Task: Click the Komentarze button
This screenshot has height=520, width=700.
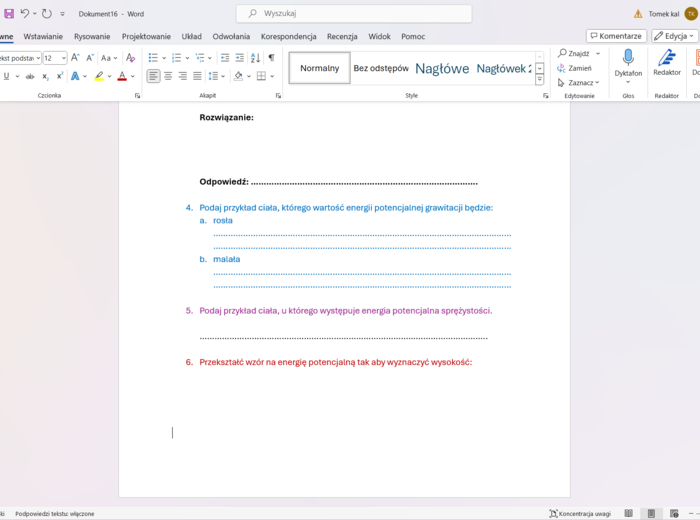Action: coord(616,36)
